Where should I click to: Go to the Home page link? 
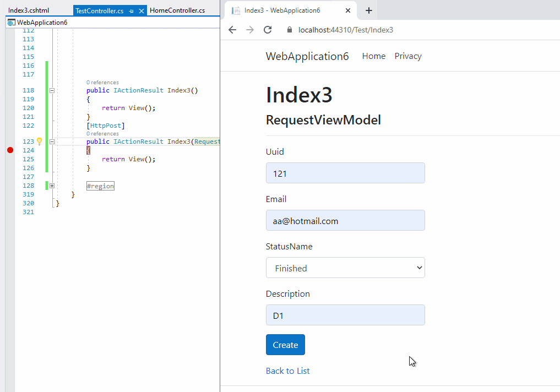(374, 56)
